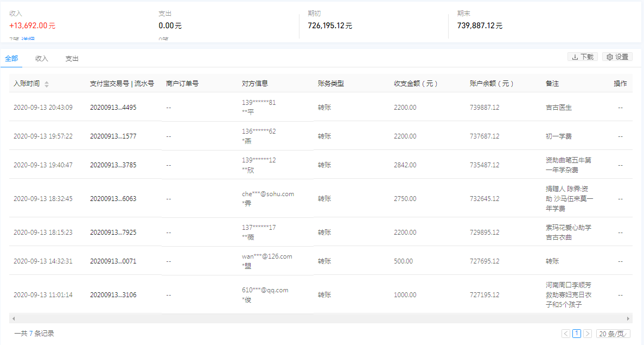Image resolution: width=644 pixels, height=345 pixels.
Task: Select the row with remark 初一学费
Action: click(x=558, y=136)
